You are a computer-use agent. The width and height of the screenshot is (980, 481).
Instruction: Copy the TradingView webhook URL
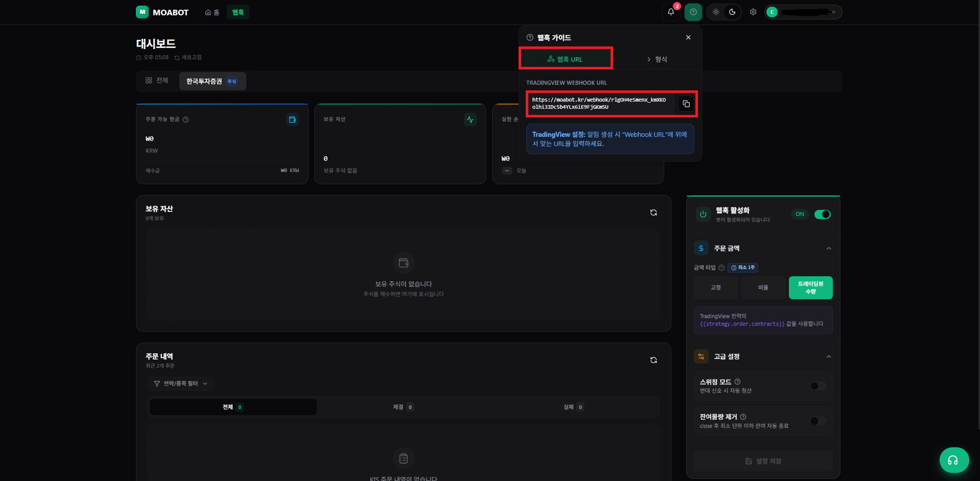[686, 104]
